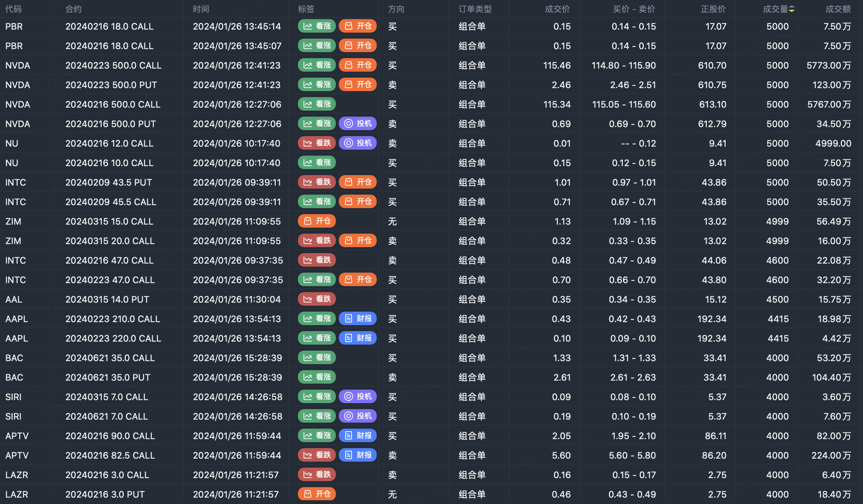Click the 成交价 column header

(x=558, y=9)
